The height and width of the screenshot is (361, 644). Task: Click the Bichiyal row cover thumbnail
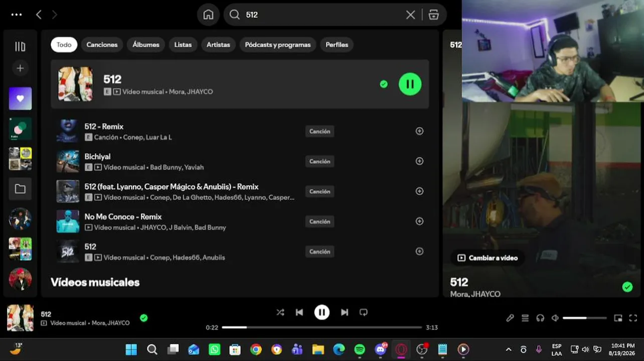(68, 161)
